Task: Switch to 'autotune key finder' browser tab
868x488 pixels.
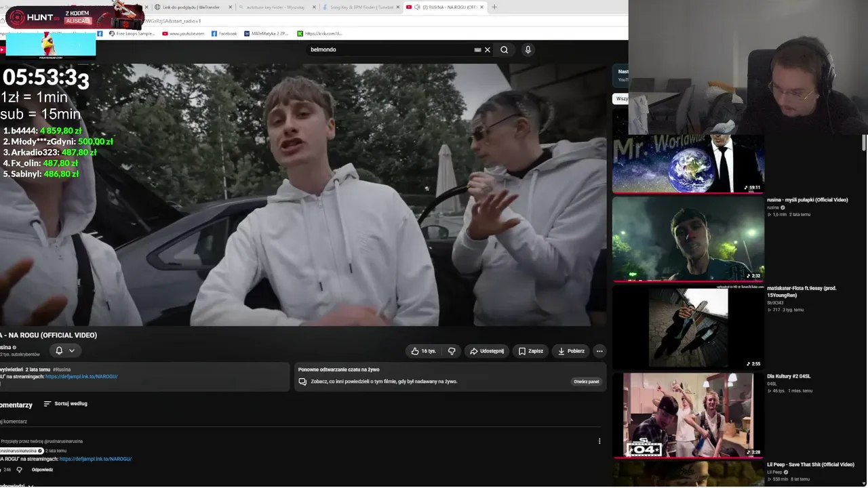Action: [x=275, y=7]
